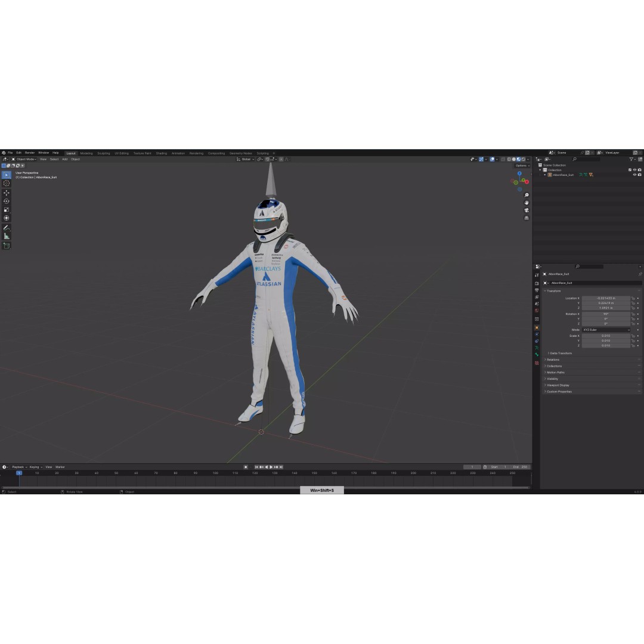Open the Object properties tab
Viewport: 644px width, 644px height.
(x=537, y=328)
